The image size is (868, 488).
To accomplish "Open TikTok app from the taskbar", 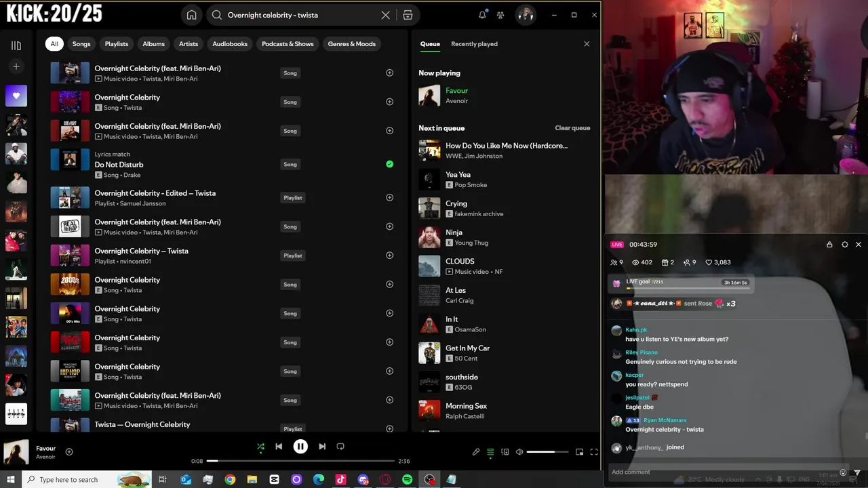I will coord(340,480).
